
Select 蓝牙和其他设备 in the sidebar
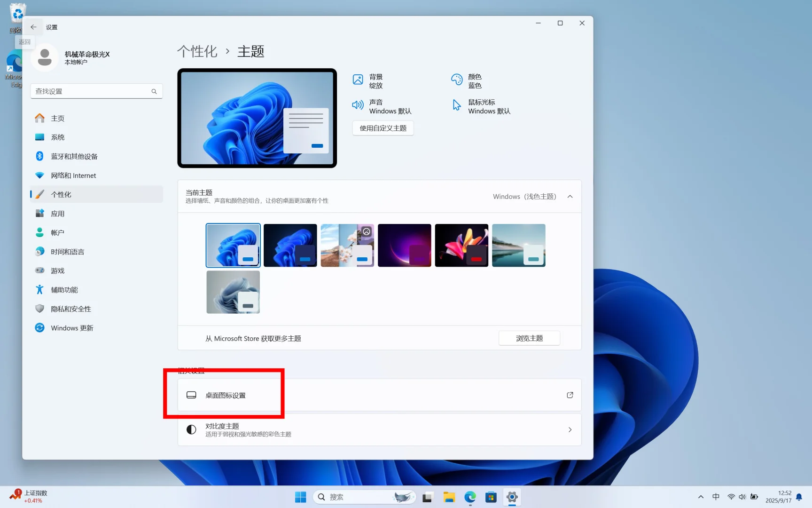74,156
